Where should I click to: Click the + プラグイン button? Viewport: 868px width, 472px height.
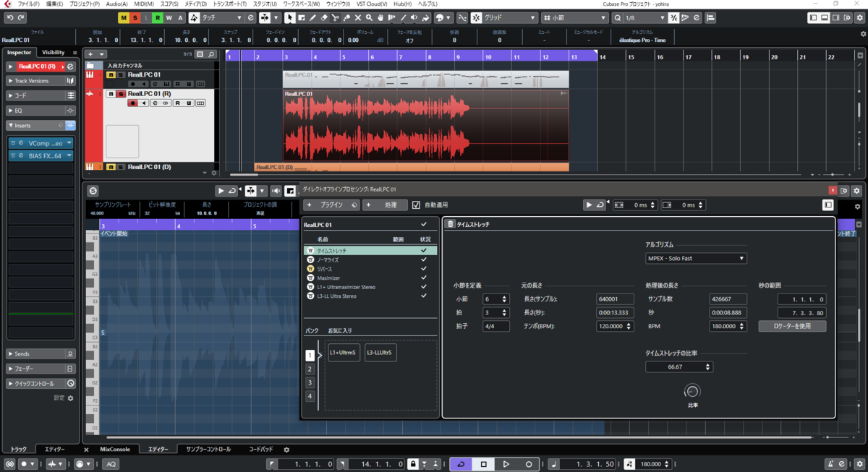coord(332,205)
